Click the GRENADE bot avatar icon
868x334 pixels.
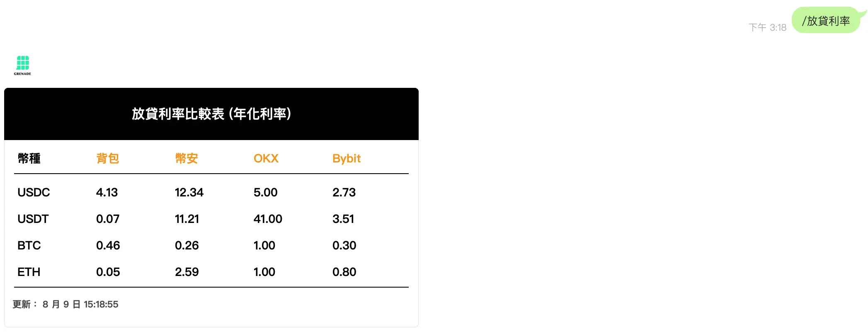22,65
